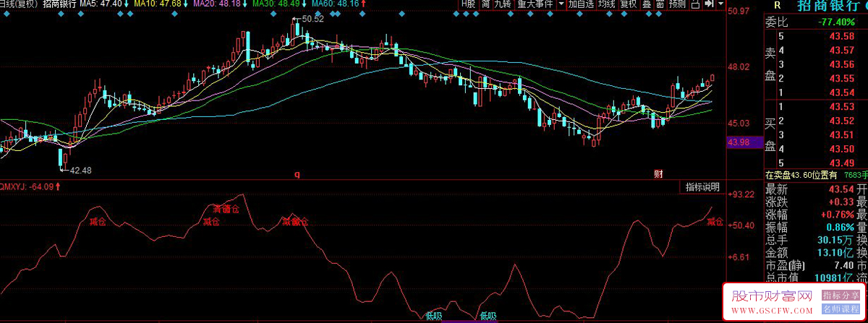Expand the last toolbar dropdown arrow

(721, 4)
